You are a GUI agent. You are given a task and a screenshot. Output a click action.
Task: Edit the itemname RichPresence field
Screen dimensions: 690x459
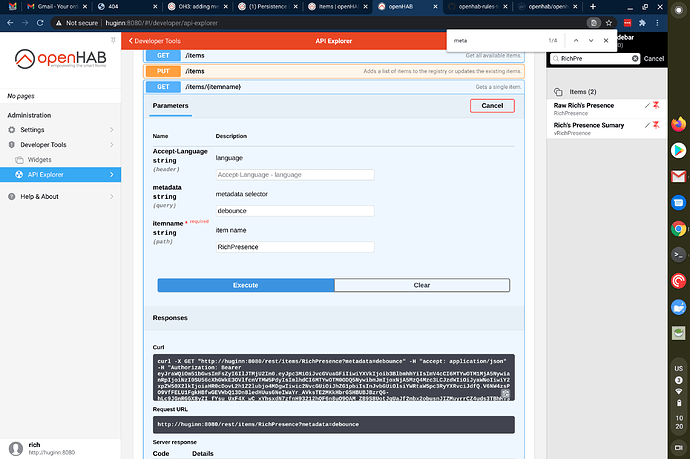coord(295,247)
